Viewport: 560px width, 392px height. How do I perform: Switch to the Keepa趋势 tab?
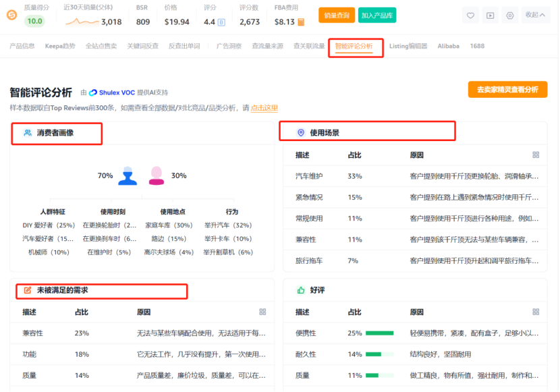[x=60, y=46]
